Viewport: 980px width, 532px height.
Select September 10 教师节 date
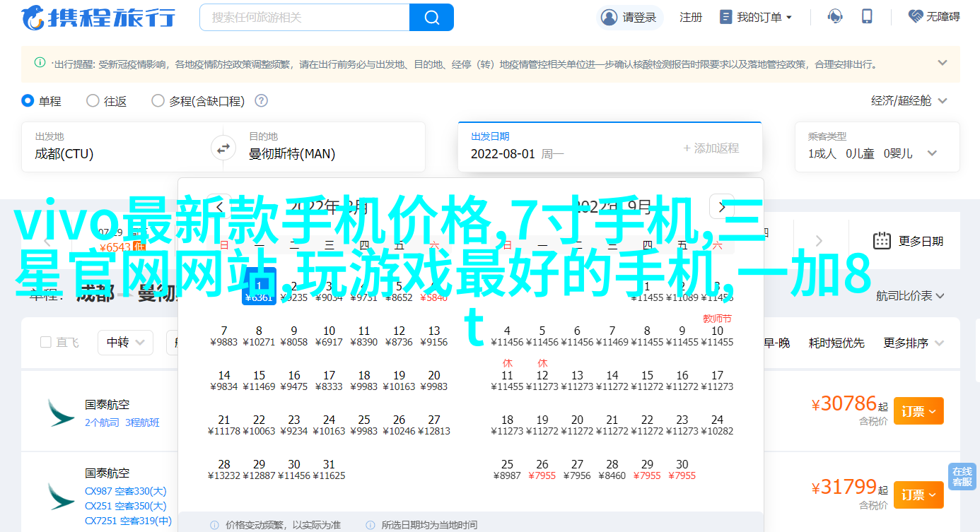point(717,331)
